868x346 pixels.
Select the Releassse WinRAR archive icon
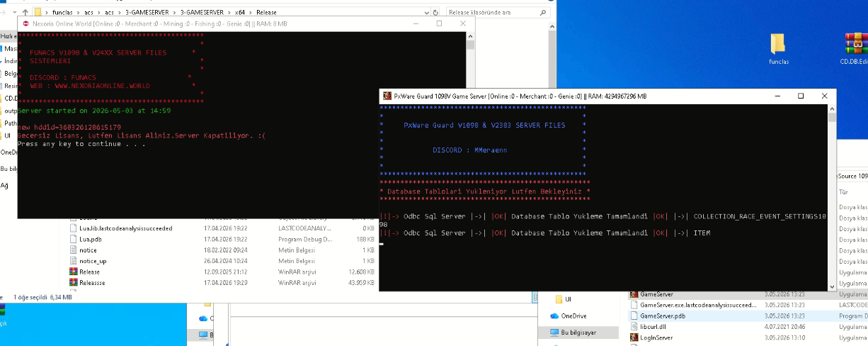click(74, 282)
